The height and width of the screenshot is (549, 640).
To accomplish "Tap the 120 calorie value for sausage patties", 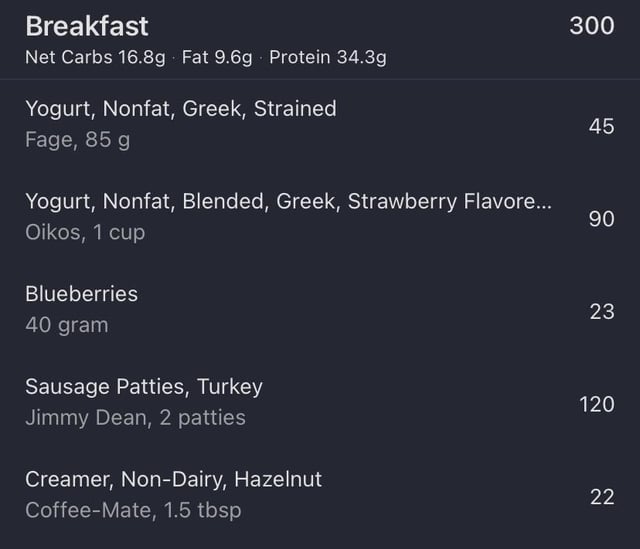I will click(597, 404).
